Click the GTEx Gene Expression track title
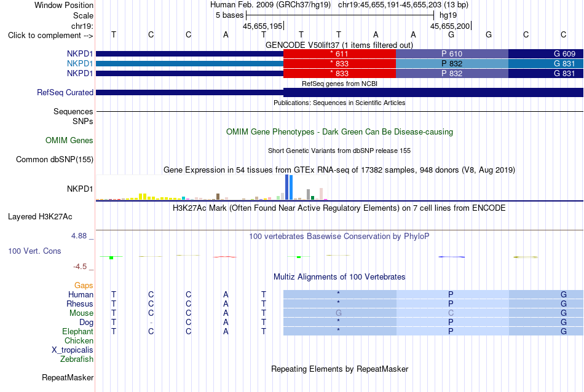The image size is (584, 392). tap(339, 170)
